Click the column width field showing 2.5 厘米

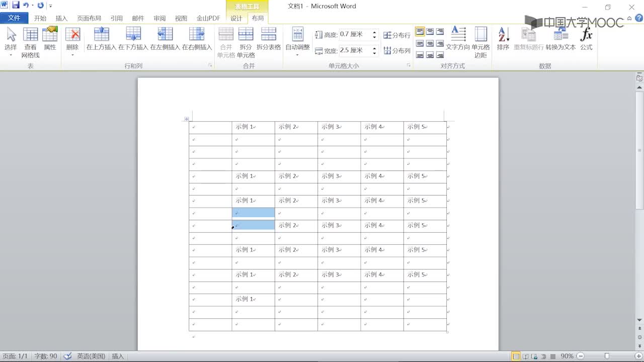[355, 50]
